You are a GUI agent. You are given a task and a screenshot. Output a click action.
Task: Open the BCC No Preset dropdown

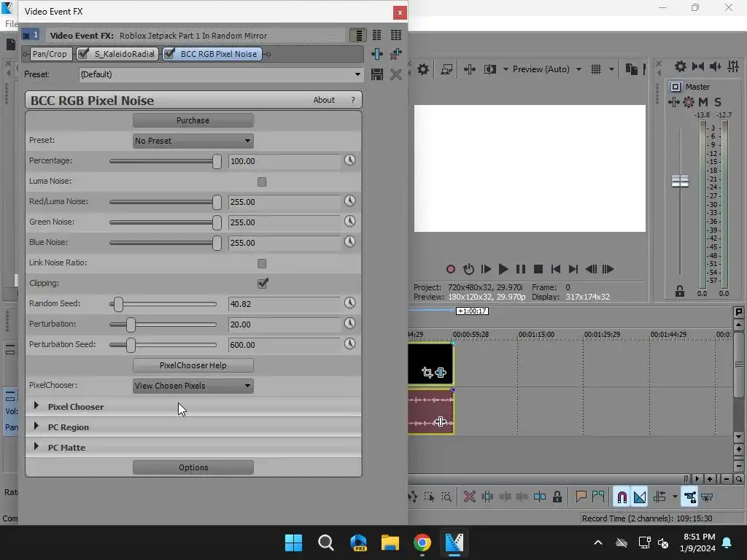[x=193, y=141]
